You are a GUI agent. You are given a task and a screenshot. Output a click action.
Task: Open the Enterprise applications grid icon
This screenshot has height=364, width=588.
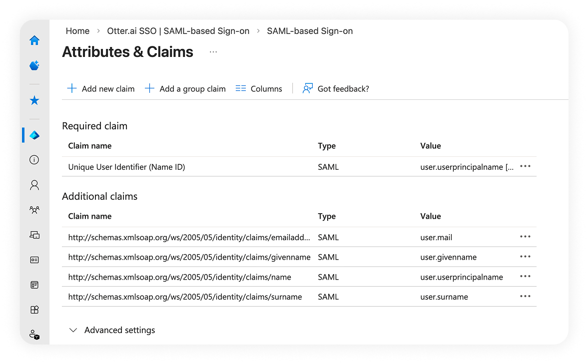34,310
